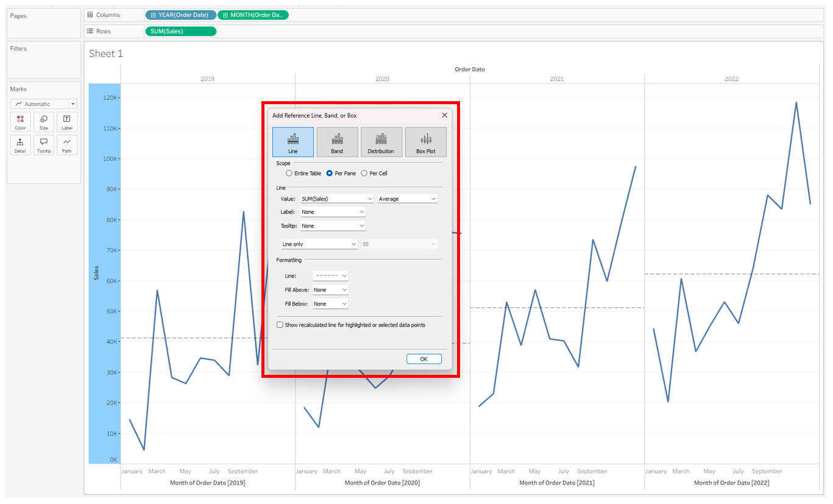This screenshot has height=504, width=833.
Task: Select the Line reference type button
Action: [x=293, y=142]
